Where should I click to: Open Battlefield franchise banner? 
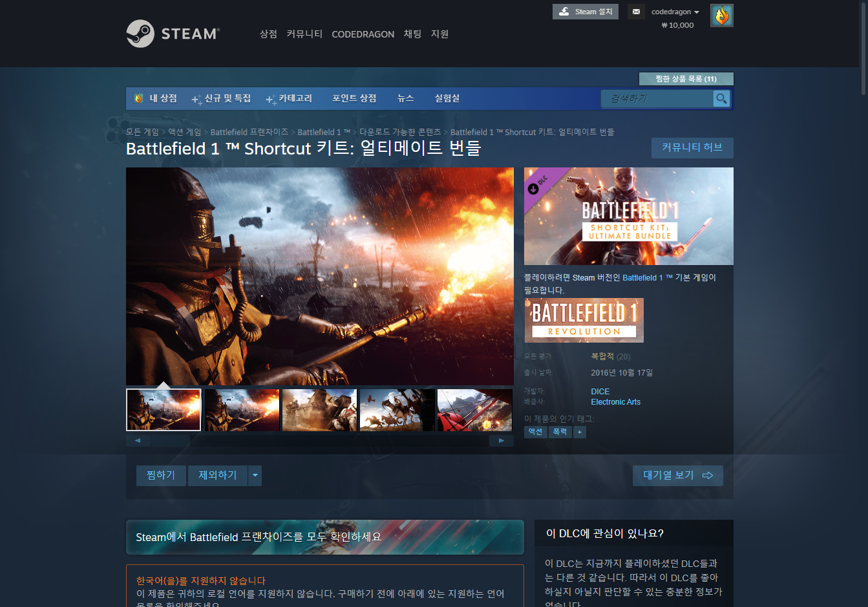[x=325, y=537]
